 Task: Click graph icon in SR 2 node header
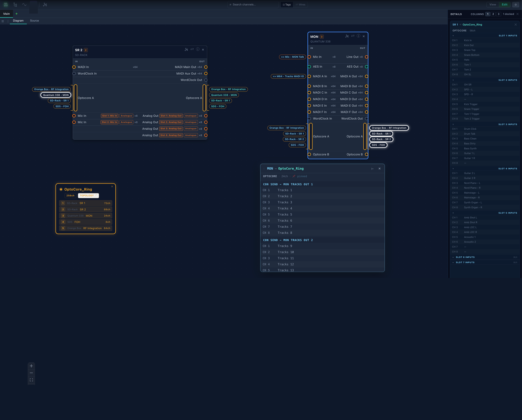point(186,50)
